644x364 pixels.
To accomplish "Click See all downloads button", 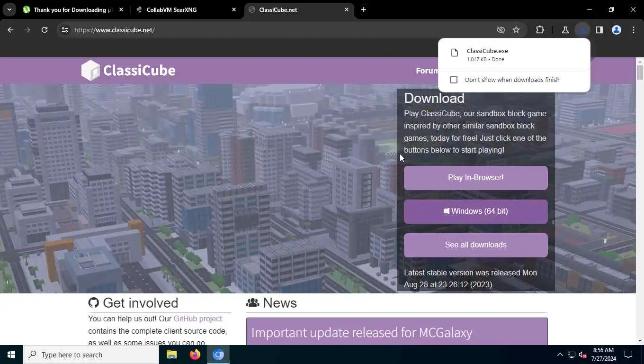I will (x=476, y=245).
